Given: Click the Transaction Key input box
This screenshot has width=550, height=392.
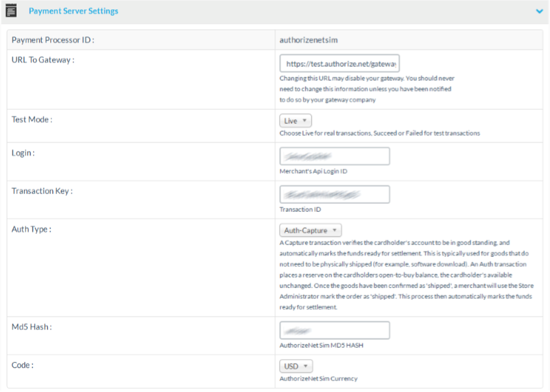Looking at the screenshot, I should click(334, 195).
